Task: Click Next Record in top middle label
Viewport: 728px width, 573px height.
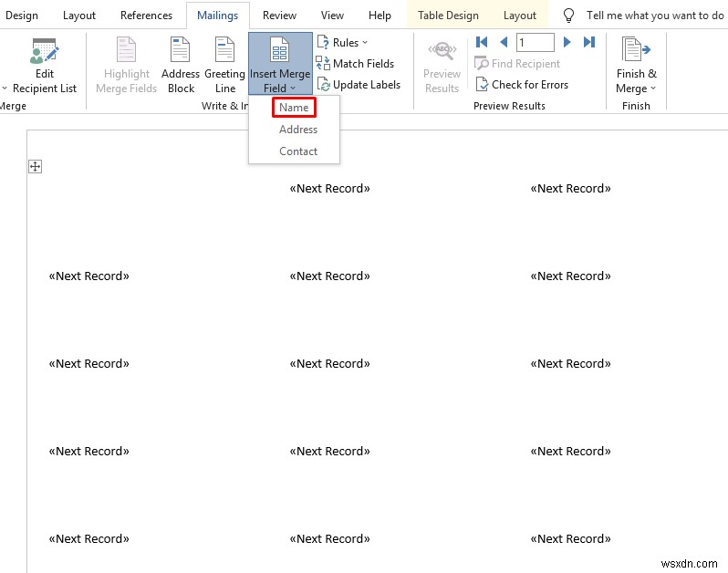Action: coord(329,188)
